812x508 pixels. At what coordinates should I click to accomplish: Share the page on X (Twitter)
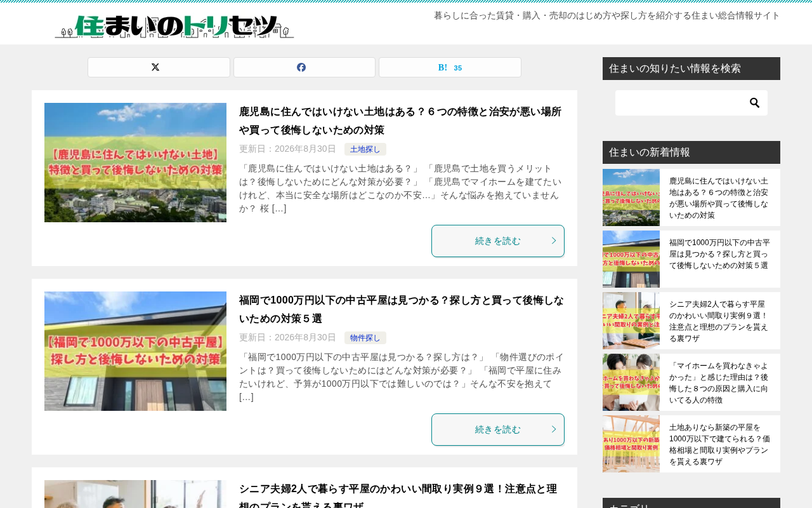159,67
